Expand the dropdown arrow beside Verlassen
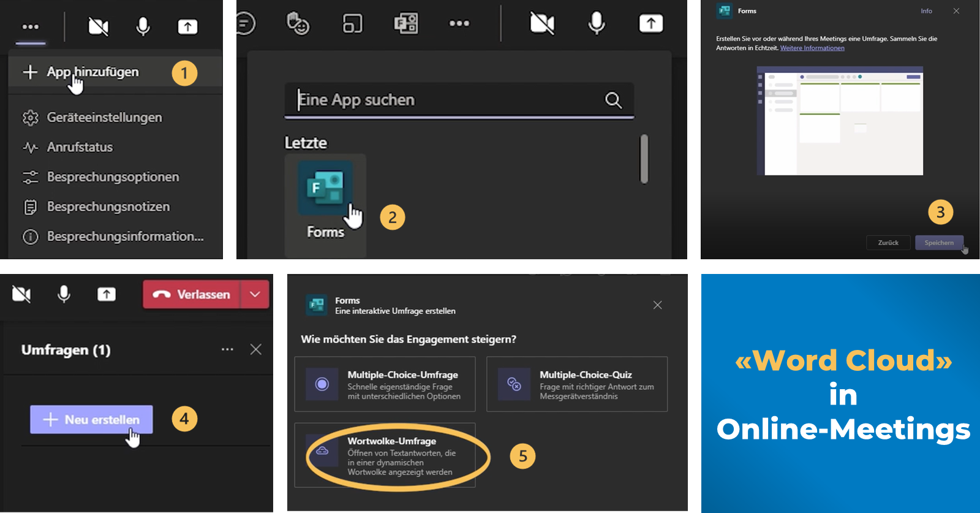The height and width of the screenshot is (513, 980). [255, 295]
